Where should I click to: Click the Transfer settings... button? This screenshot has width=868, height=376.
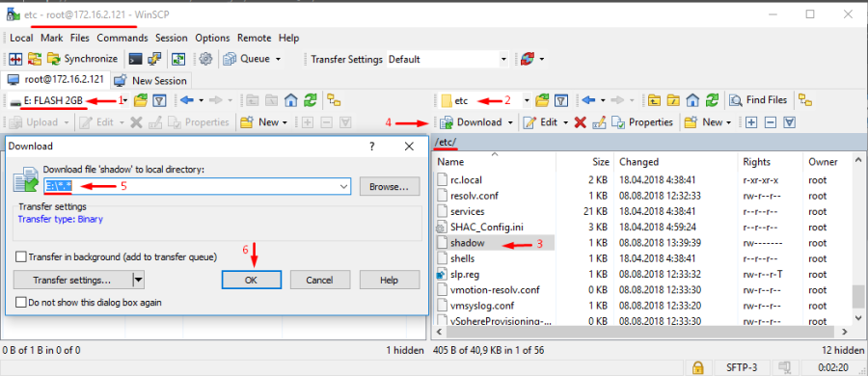(72, 281)
